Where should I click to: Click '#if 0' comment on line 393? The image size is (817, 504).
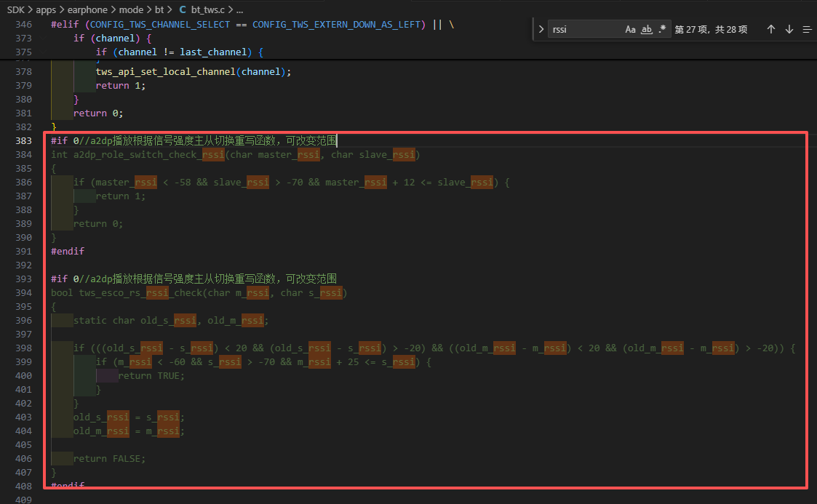click(194, 279)
